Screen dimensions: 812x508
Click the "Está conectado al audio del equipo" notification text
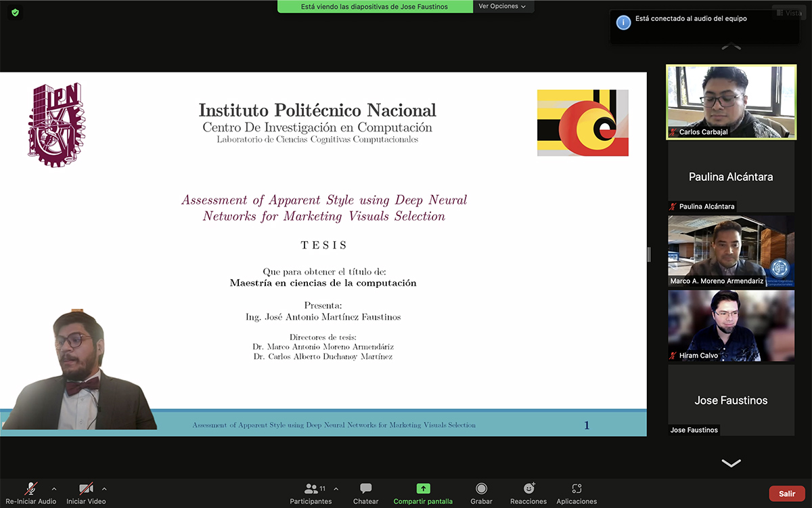[691, 19]
